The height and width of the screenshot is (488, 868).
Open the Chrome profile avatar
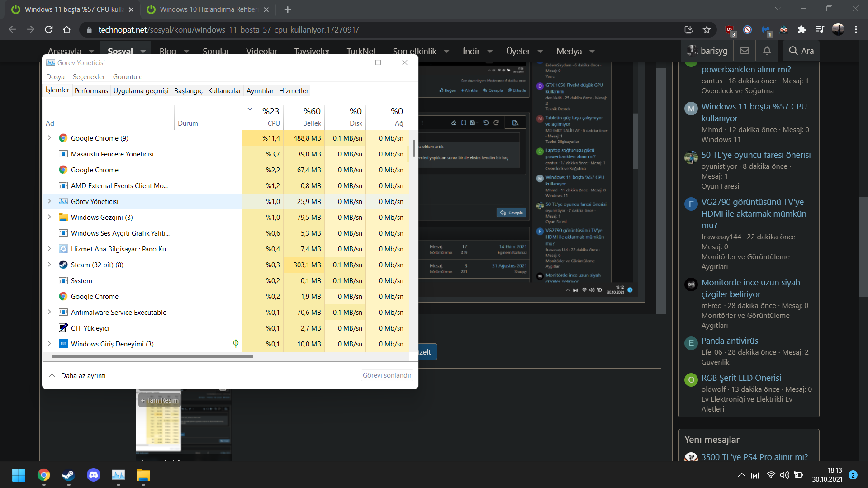(x=838, y=30)
